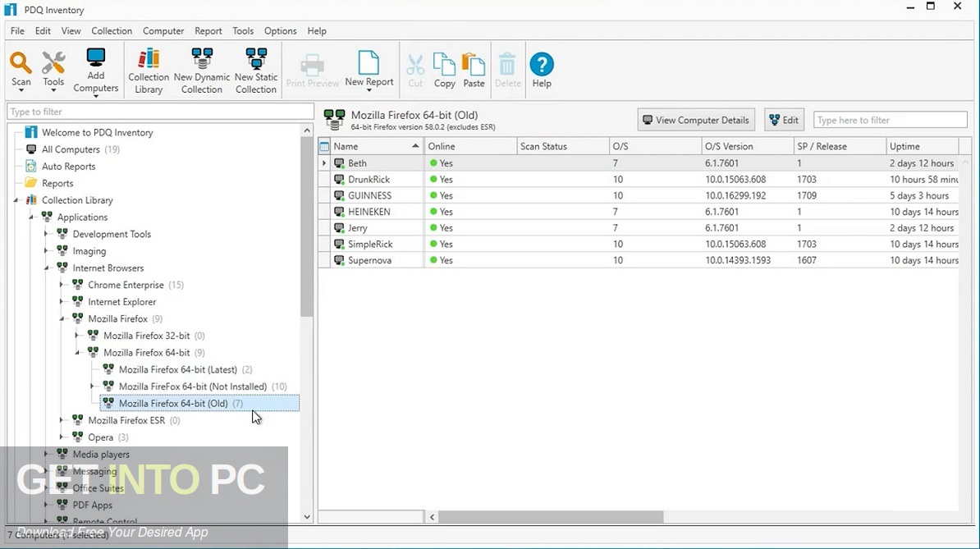Click the horizontal scrollbar left arrow
The image size is (980, 549).
pos(432,517)
